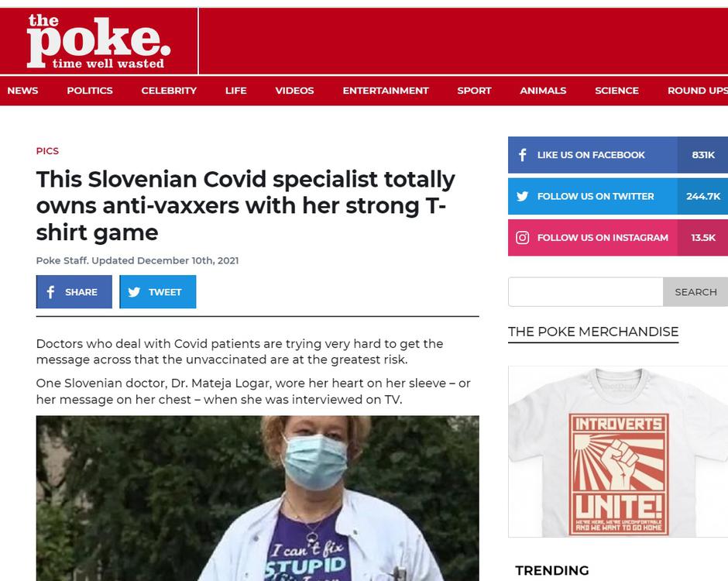Click Facebook icon in Like Us banner
The image size is (728, 581).
(x=522, y=155)
